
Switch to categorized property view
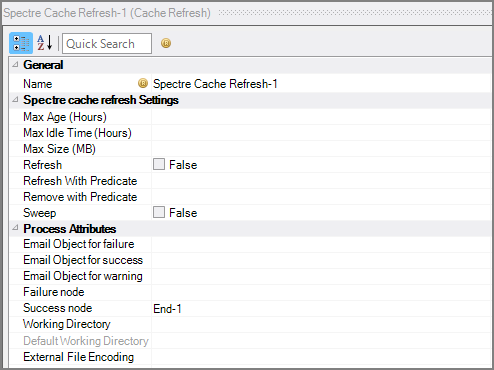click(x=21, y=43)
